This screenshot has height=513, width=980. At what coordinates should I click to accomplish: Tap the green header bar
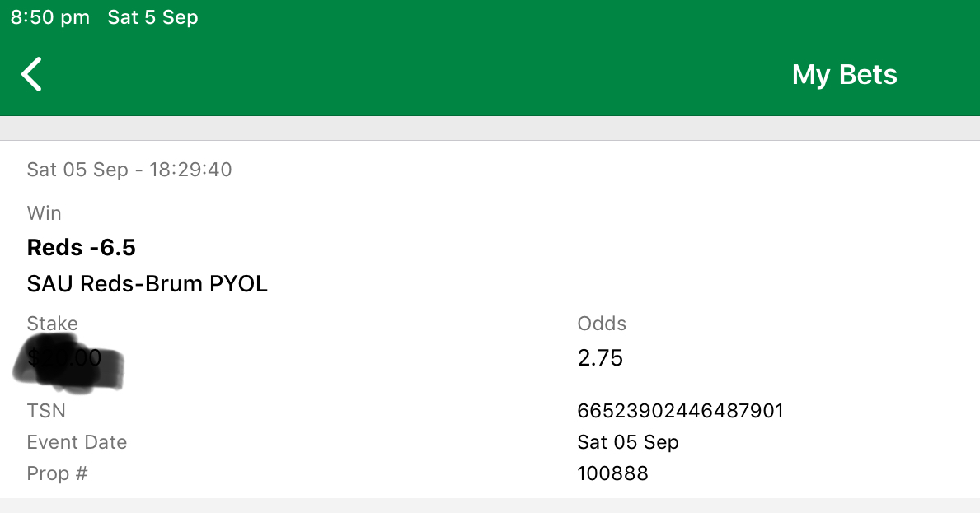click(490, 75)
